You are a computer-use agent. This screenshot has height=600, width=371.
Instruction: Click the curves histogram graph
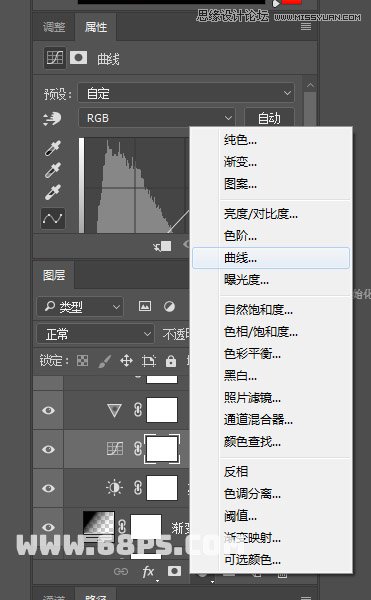click(137, 185)
